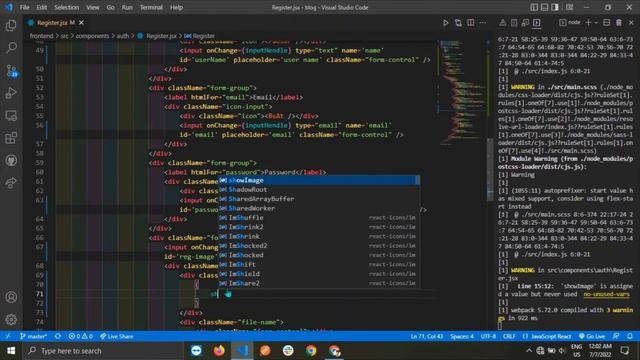
Task: Change indentation via Spaces: 4
Action: [x=462, y=336]
